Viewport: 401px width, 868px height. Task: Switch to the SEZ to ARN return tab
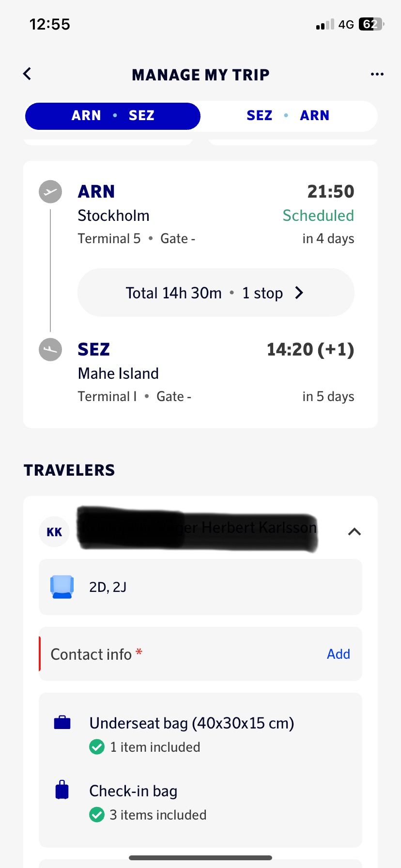pos(288,116)
